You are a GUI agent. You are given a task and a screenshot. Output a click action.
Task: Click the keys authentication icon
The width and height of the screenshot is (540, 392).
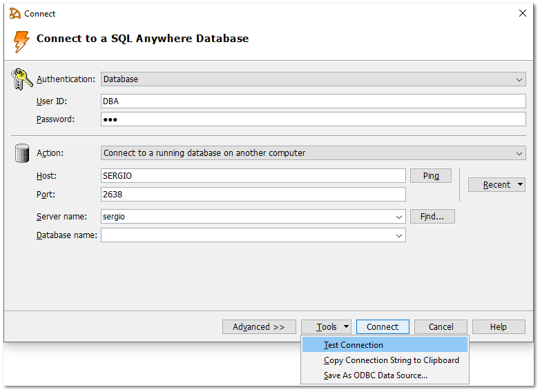coord(22,79)
